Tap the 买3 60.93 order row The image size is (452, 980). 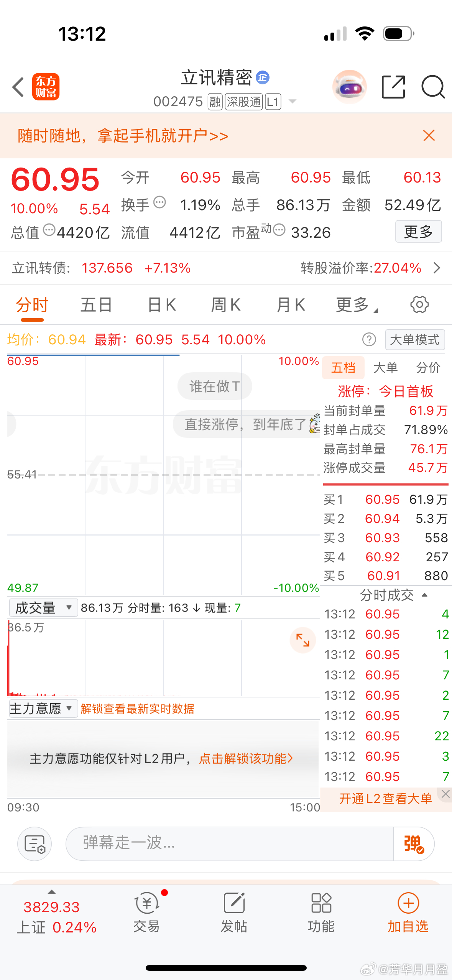point(386,538)
